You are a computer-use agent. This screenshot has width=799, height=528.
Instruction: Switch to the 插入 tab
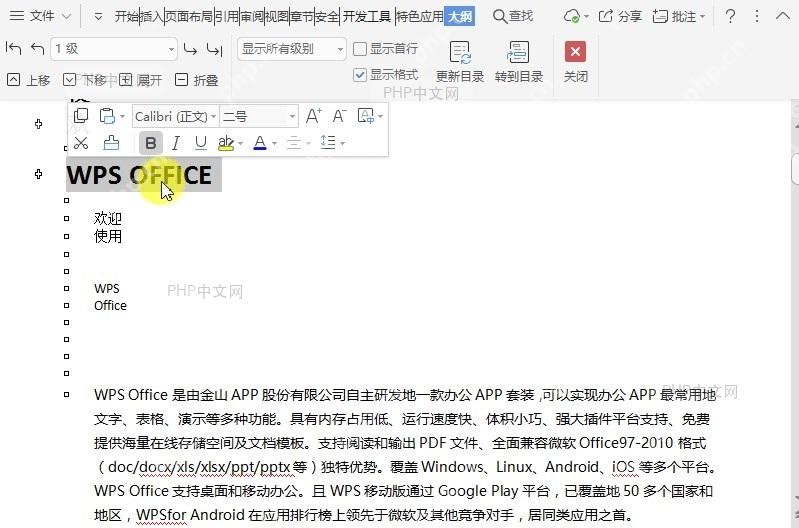151,16
